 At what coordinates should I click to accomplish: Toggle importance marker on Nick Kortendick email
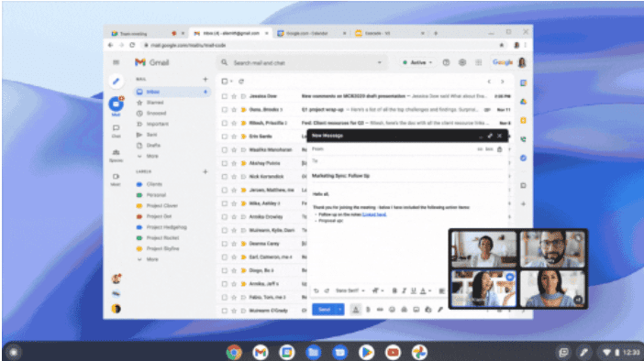[243, 177]
